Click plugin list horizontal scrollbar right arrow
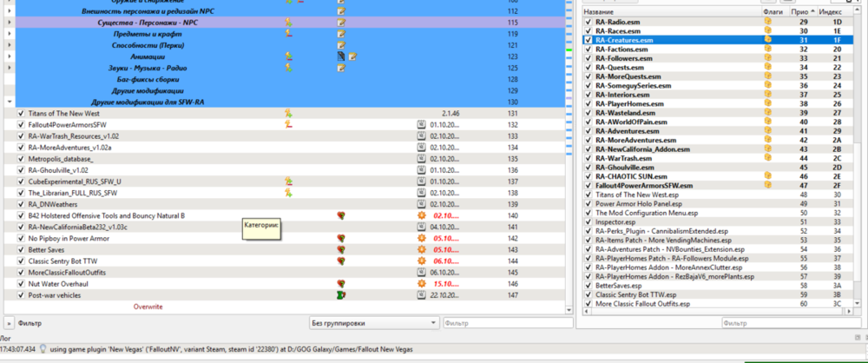 (850, 312)
